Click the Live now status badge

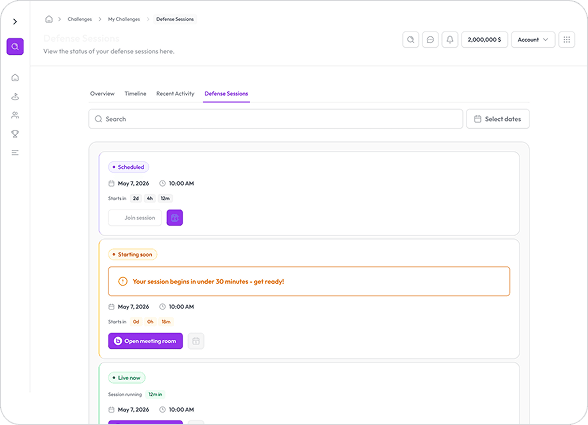(x=127, y=378)
